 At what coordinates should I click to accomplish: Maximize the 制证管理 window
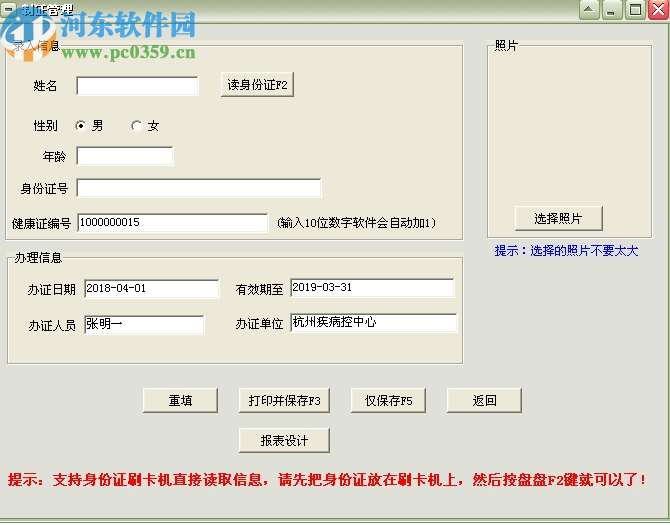click(635, 9)
